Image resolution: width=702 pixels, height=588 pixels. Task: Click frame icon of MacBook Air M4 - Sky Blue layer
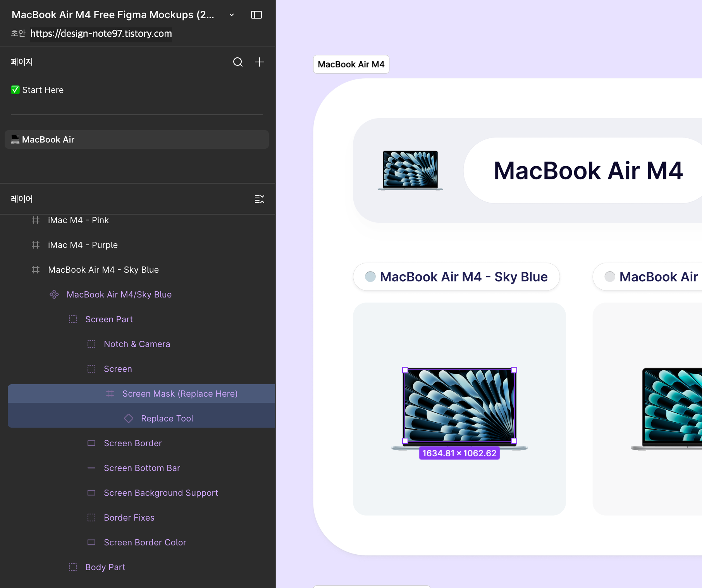pyautogui.click(x=36, y=270)
